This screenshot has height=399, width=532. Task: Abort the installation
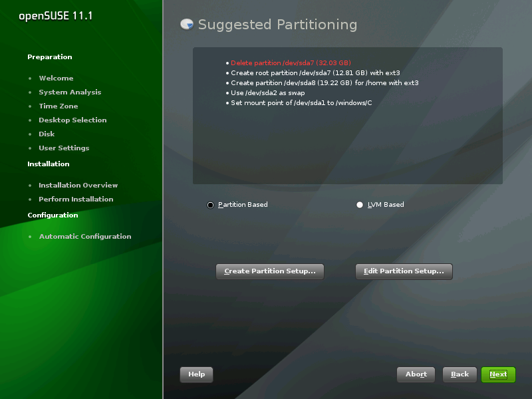pos(416,374)
